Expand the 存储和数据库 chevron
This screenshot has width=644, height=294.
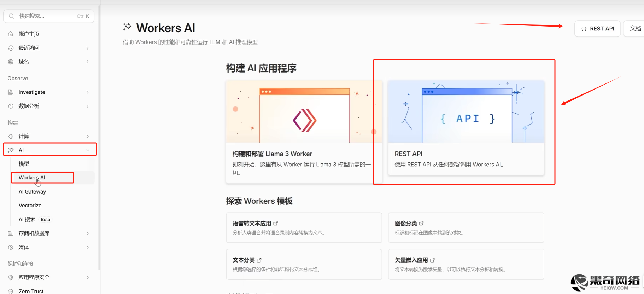point(88,233)
